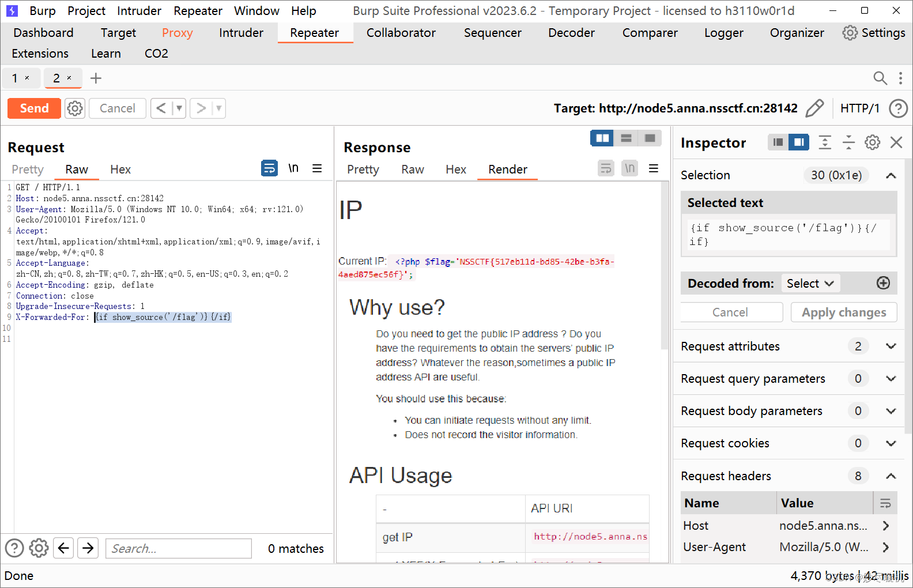Open Repeater tab options kebab menu

[900, 78]
